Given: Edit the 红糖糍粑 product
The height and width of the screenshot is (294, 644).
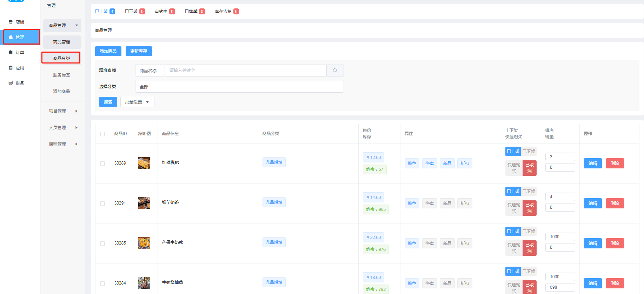Looking at the screenshot, I should click(593, 163).
